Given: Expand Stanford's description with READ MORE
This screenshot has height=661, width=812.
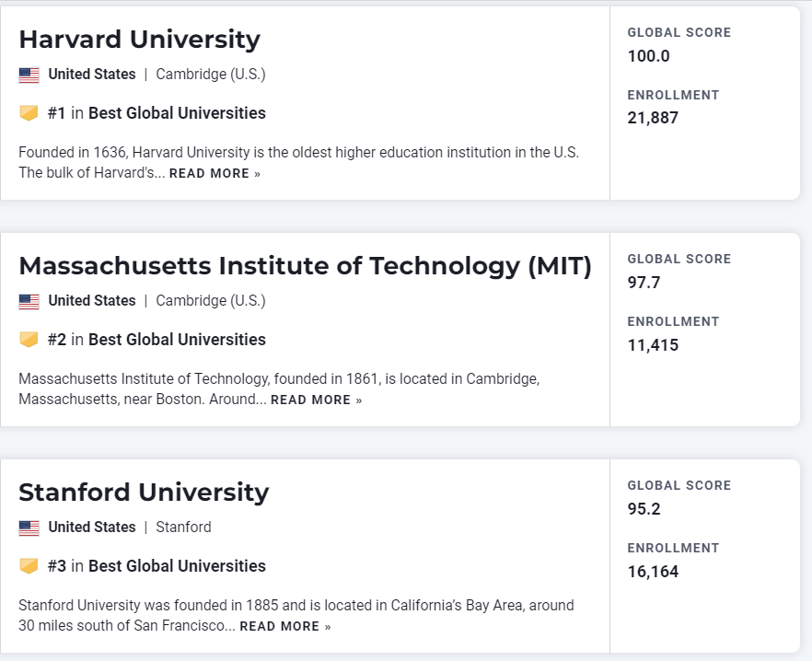Looking at the screenshot, I should 284,627.
